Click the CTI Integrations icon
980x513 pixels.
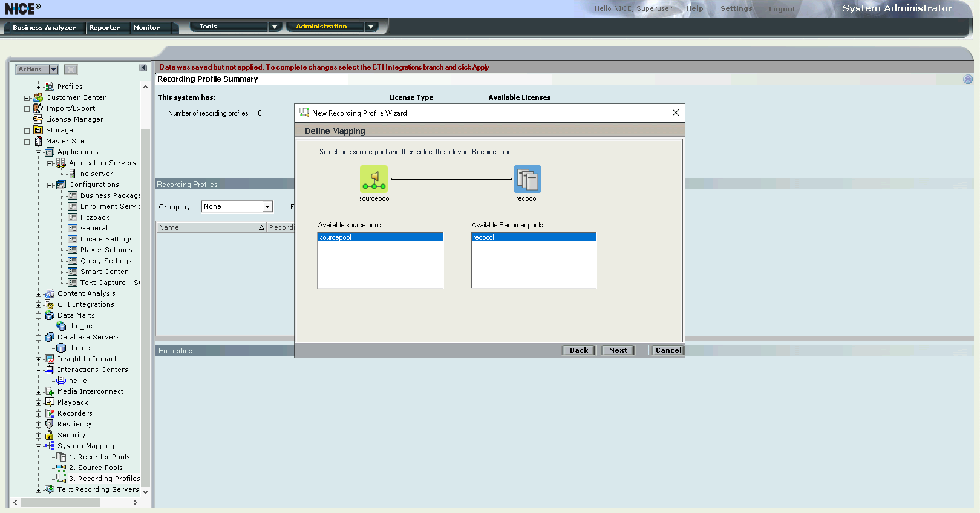[x=50, y=304]
